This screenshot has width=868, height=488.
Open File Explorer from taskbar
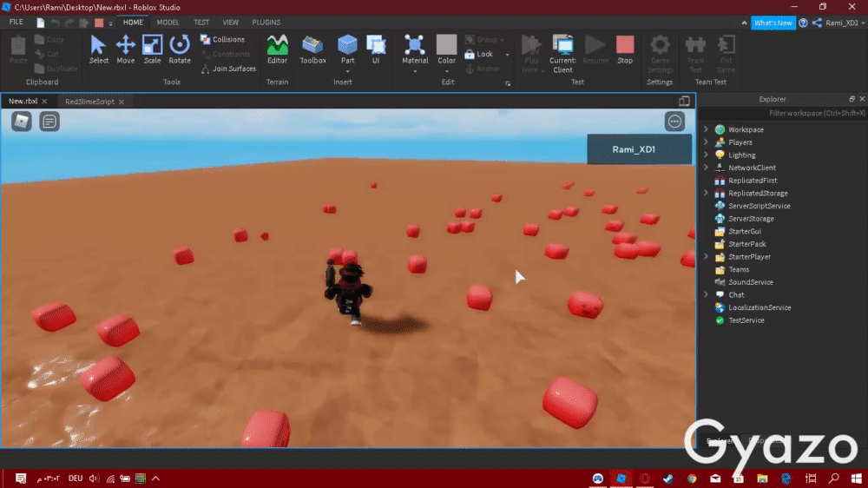(762, 478)
